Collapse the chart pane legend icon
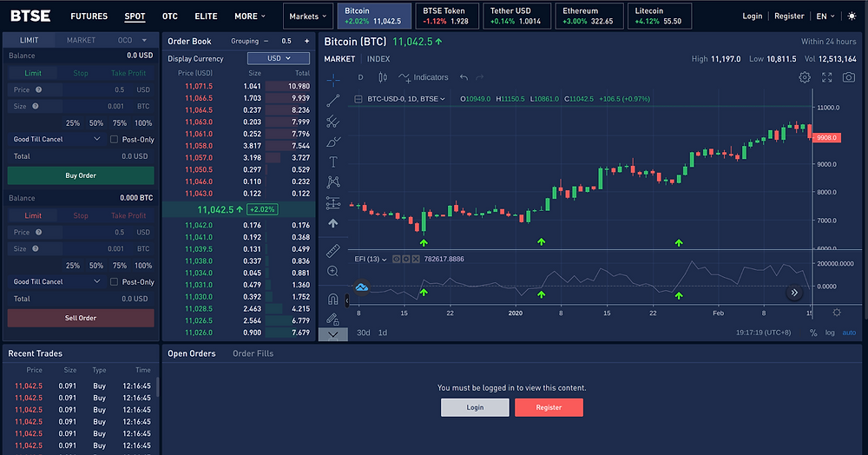This screenshot has width=868, height=455. 358,99
